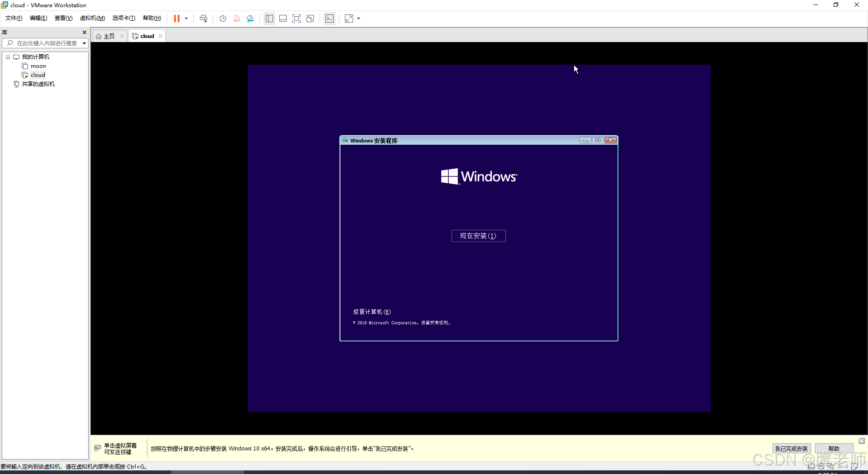Viewport: 868px width, 474px height.
Task: Revert virtual machine to previous snapshot
Action: point(236,19)
